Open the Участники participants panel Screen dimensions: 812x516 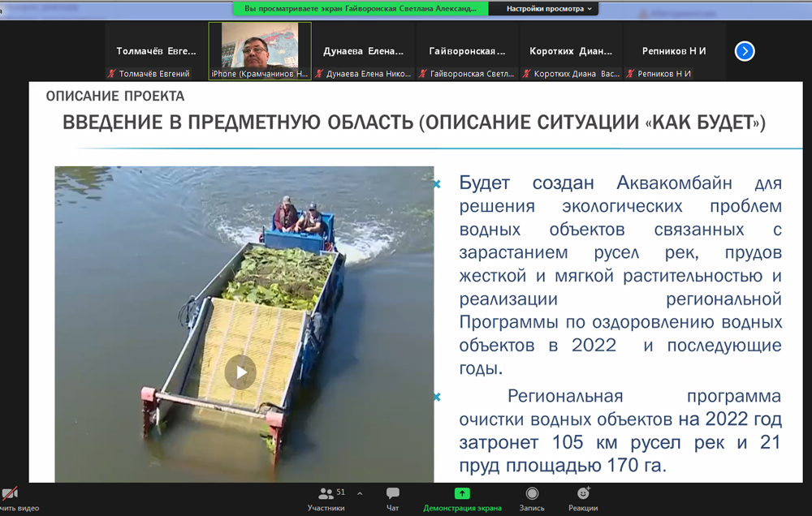[x=326, y=497]
